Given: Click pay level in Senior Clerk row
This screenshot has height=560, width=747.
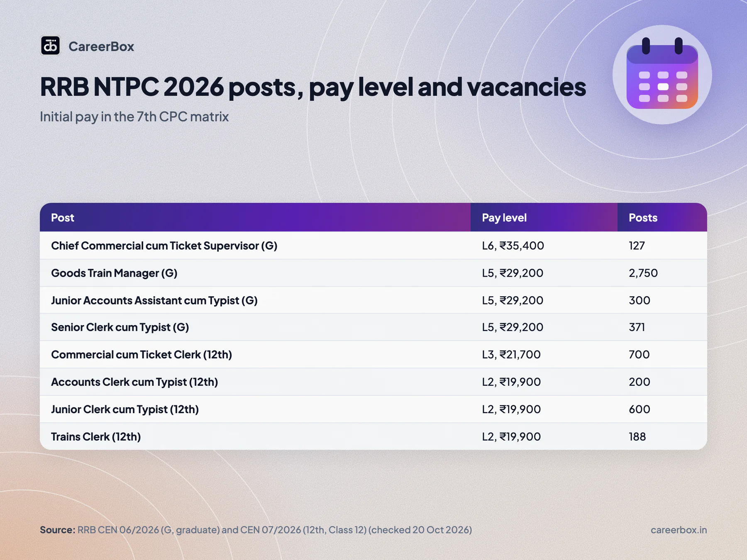Looking at the screenshot, I should [513, 327].
